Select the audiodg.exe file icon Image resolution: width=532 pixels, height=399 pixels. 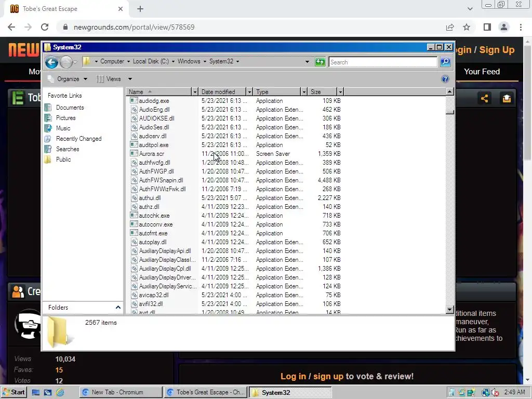[x=134, y=101]
